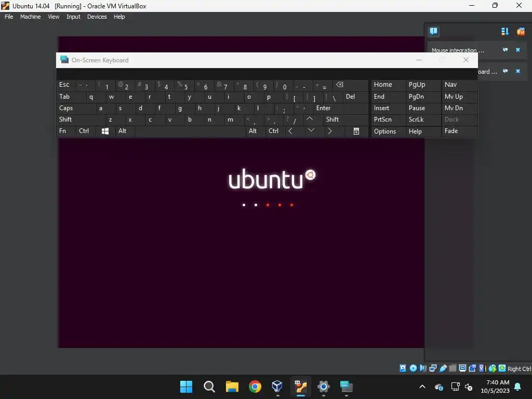Click the Help key on On-Screen Keyboard
Screen dimensions: 532x399
[423, 131]
